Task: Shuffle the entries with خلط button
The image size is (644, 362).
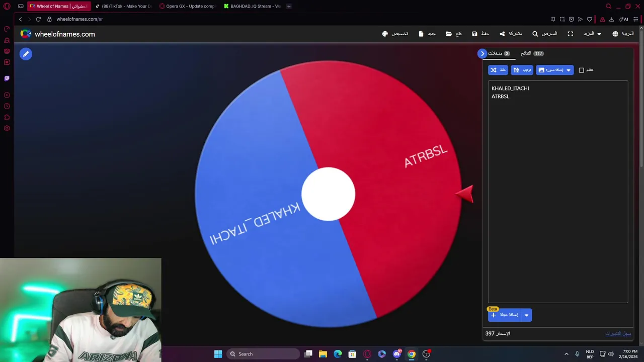Action: pos(498,70)
